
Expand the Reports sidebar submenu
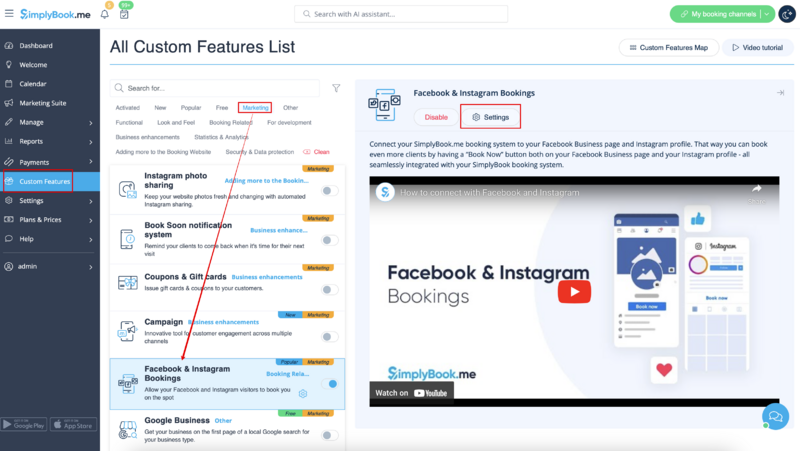(91, 142)
